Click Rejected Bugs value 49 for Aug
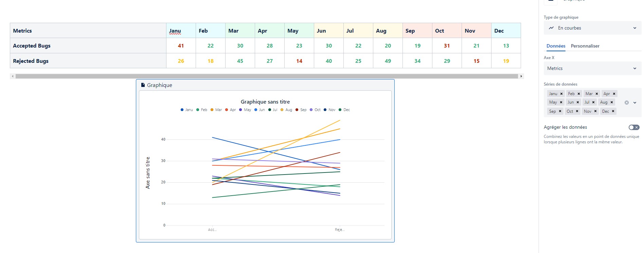The image size is (644, 253). point(388,61)
